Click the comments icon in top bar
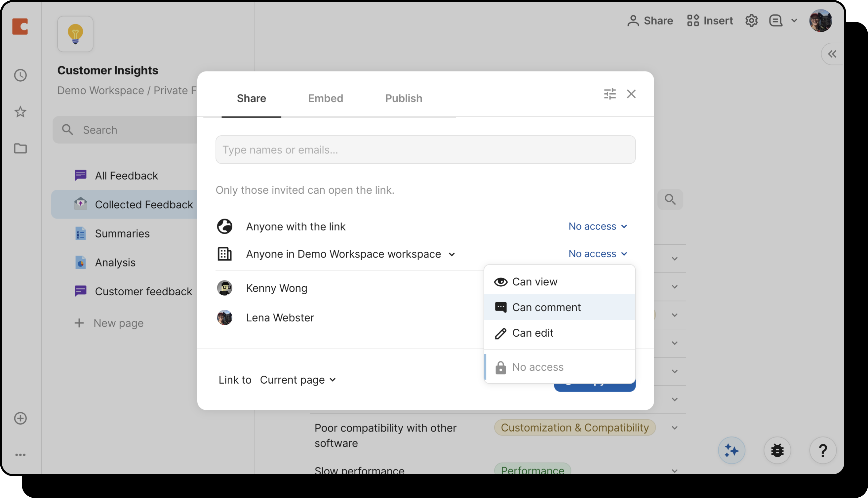This screenshot has width=868, height=498. pos(776,21)
